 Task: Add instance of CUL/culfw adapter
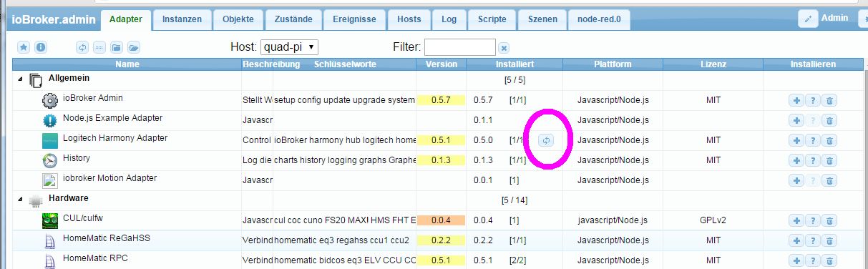796,220
